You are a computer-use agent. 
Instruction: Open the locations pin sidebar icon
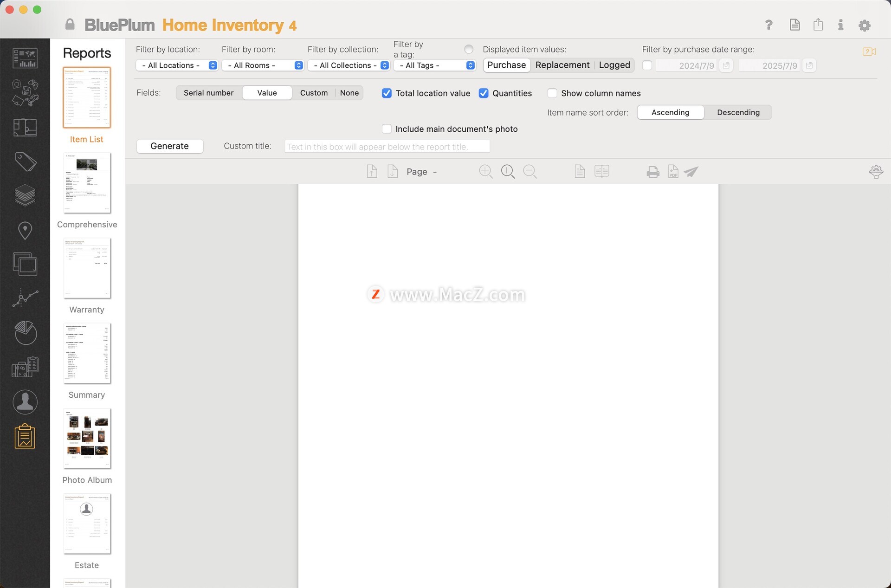(x=25, y=230)
